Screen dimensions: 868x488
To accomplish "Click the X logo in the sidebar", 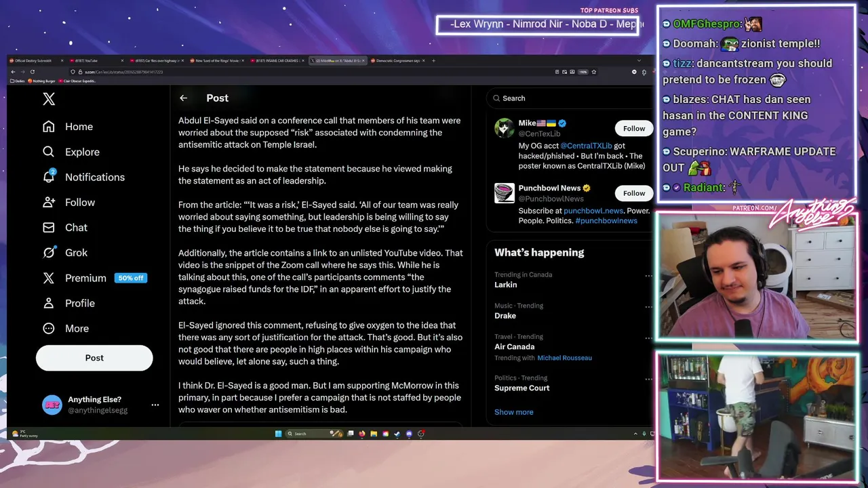I will tap(49, 99).
